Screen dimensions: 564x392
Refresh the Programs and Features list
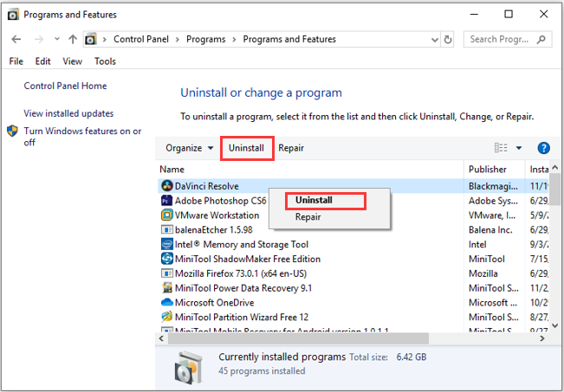(x=448, y=40)
